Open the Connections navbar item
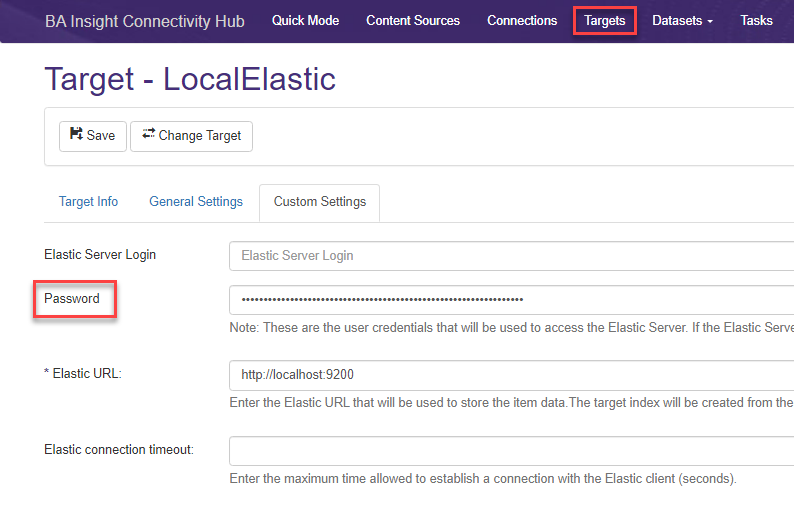794x509 pixels. click(522, 21)
